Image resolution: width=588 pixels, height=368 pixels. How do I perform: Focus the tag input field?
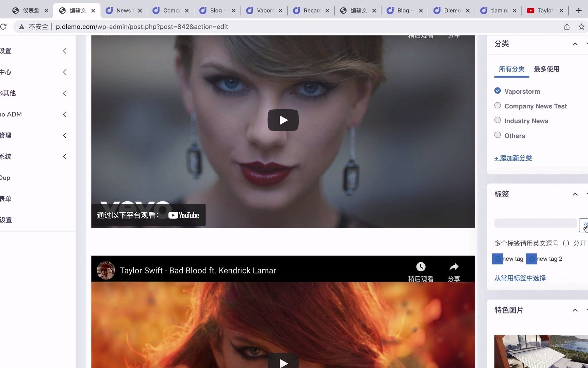pyautogui.click(x=535, y=223)
